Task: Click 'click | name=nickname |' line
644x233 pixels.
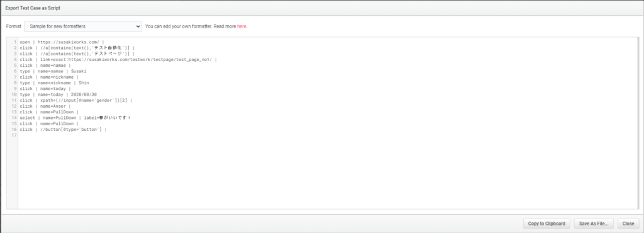Action: [x=49, y=77]
